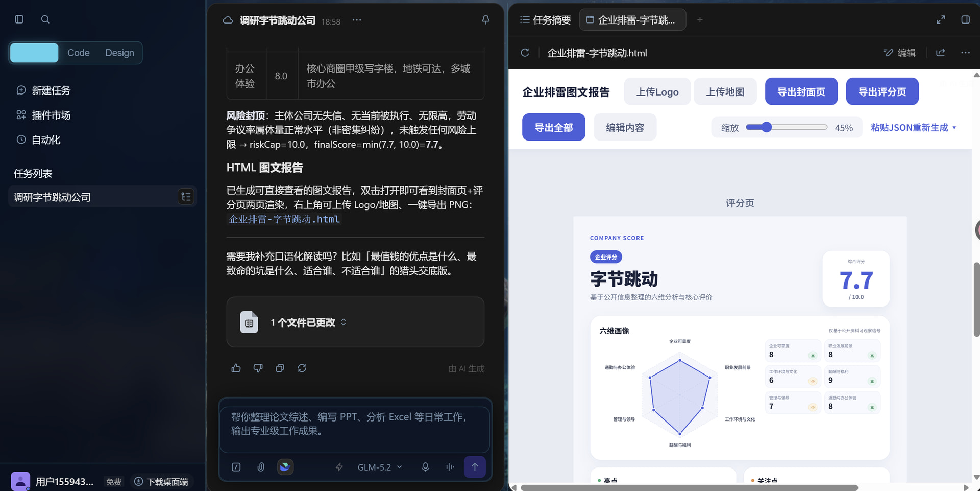Click the 上传地图 button
The height and width of the screenshot is (491, 980).
[x=725, y=92]
